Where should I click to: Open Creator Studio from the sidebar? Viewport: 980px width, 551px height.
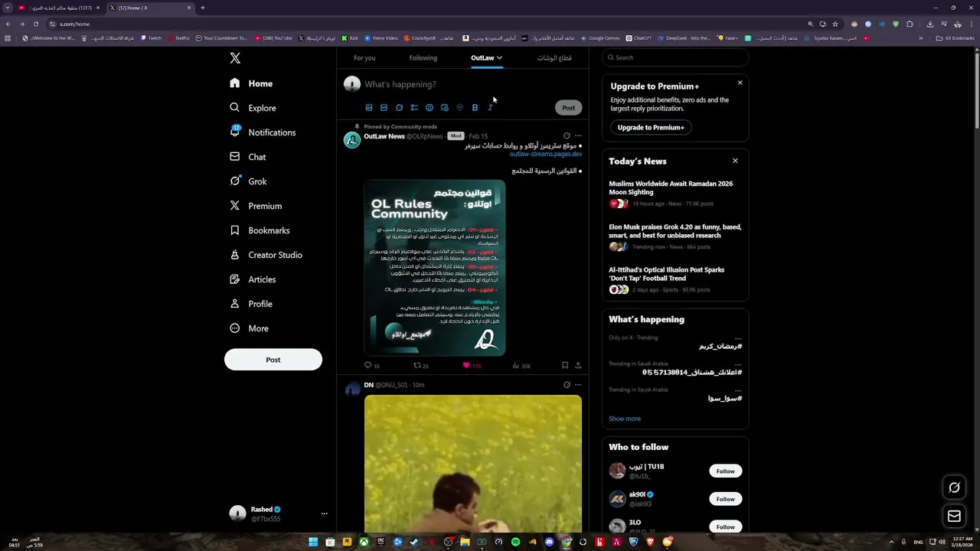coord(265,255)
